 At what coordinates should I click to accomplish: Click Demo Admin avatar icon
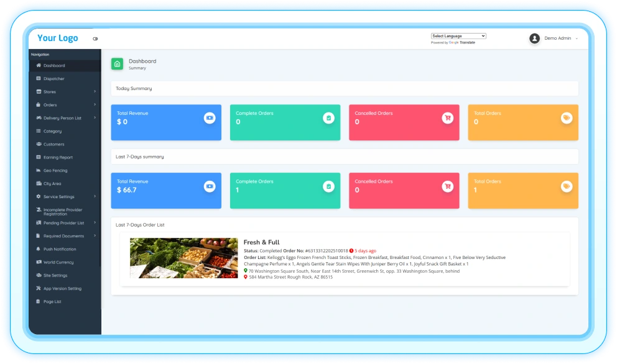(x=534, y=38)
